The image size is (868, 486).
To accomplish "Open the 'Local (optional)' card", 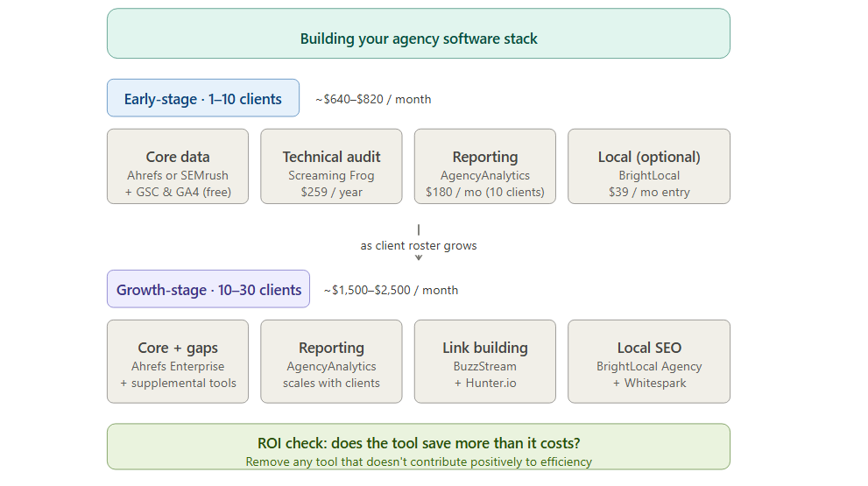I will point(649,166).
